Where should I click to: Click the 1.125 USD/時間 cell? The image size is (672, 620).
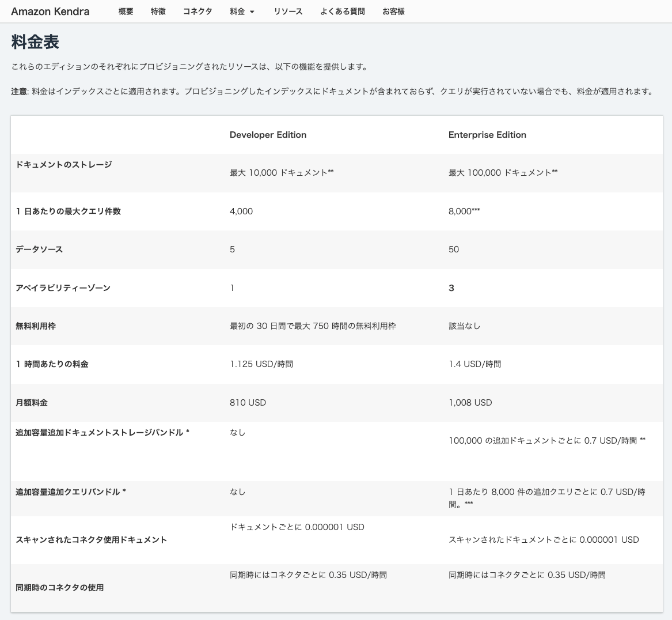coord(261,365)
